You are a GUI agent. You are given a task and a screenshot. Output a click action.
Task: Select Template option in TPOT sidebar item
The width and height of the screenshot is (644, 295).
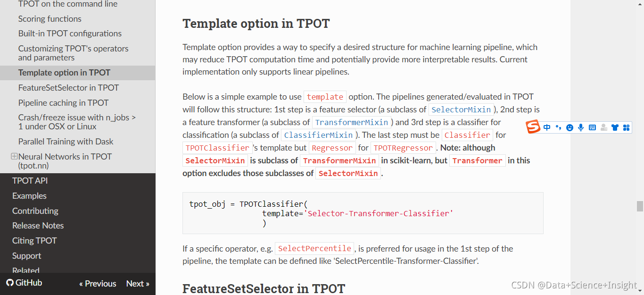(64, 72)
